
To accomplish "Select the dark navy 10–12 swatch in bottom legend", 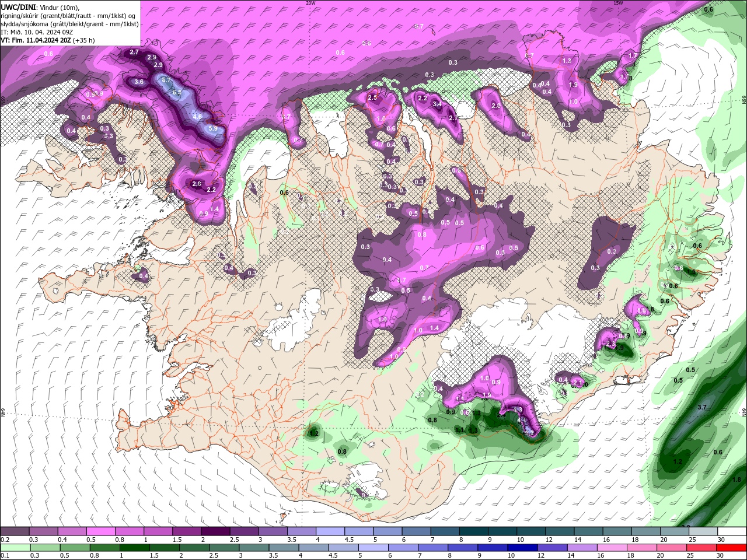I will coord(523,548).
